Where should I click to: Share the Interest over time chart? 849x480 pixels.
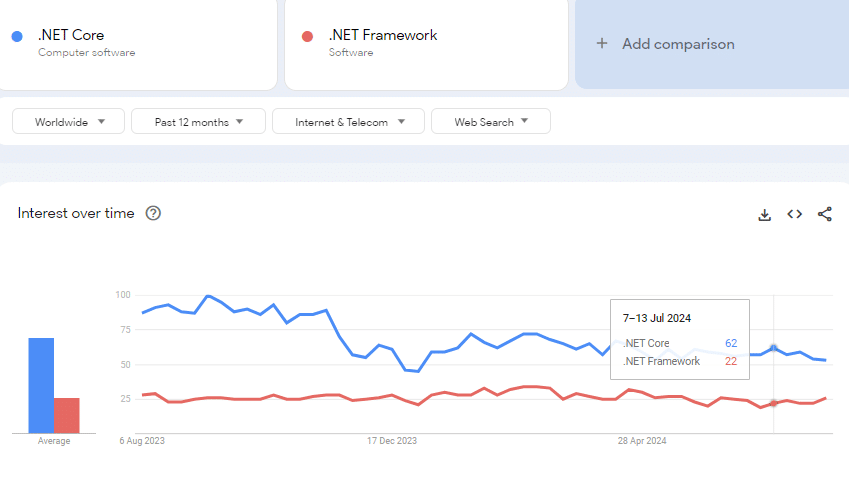tap(825, 214)
